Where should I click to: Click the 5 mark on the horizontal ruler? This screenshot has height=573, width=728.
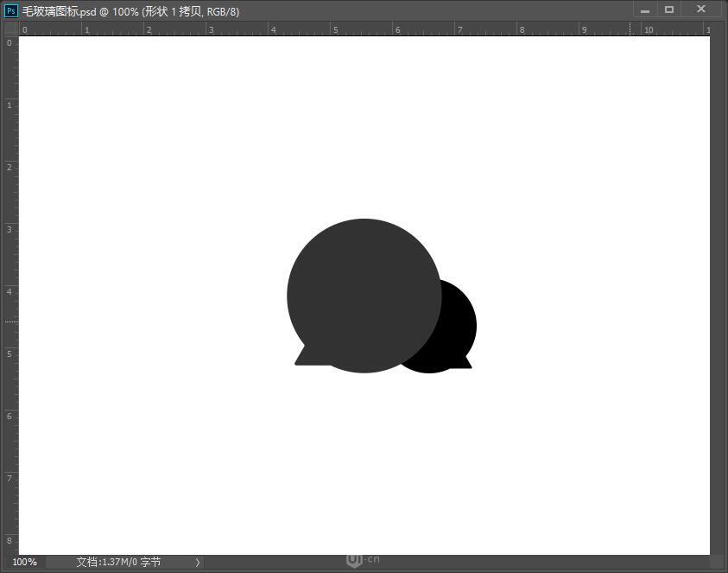point(335,29)
